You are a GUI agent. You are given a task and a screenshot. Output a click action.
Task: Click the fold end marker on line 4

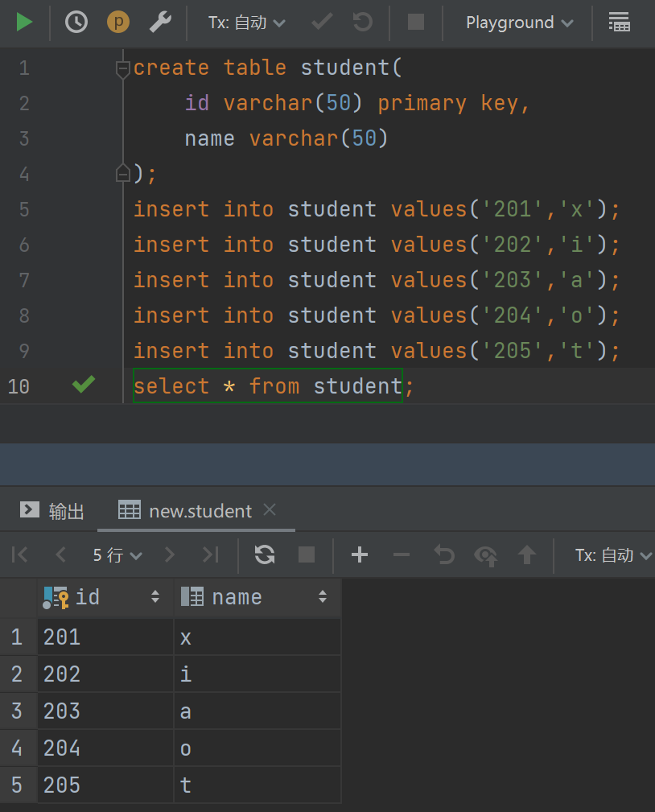click(x=123, y=173)
